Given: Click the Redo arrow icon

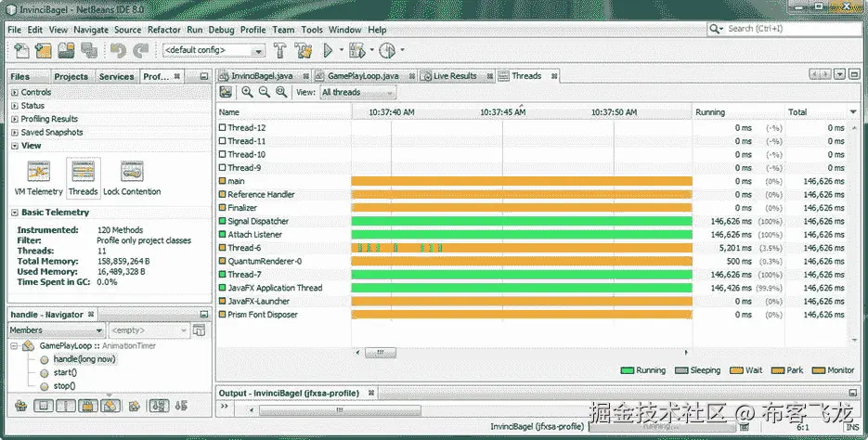Looking at the screenshot, I should pos(140,50).
